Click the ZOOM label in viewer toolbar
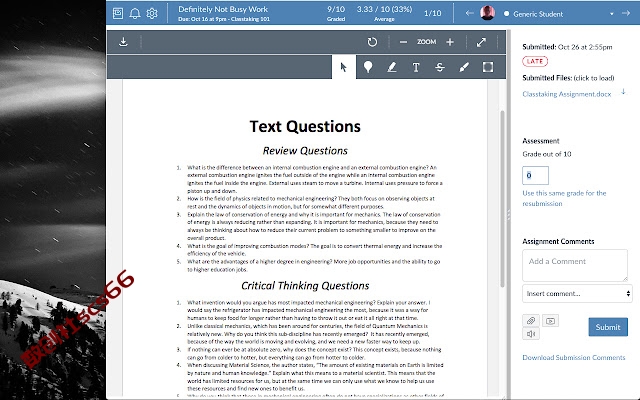 click(426, 42)
